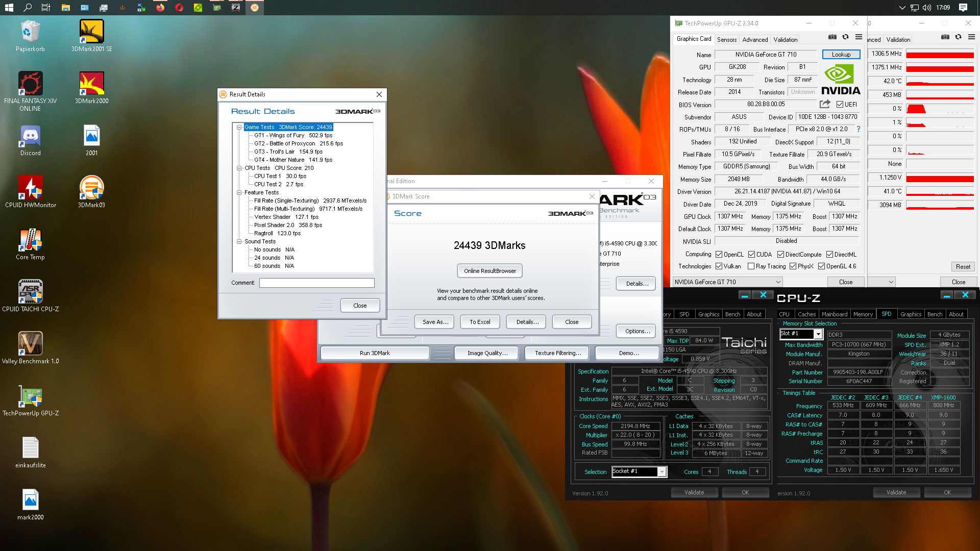Viewport: 980px width, 551px height.
Task: Toggle the CUDA checkbox
Action: pyautogui.click(x=751, y=255)
